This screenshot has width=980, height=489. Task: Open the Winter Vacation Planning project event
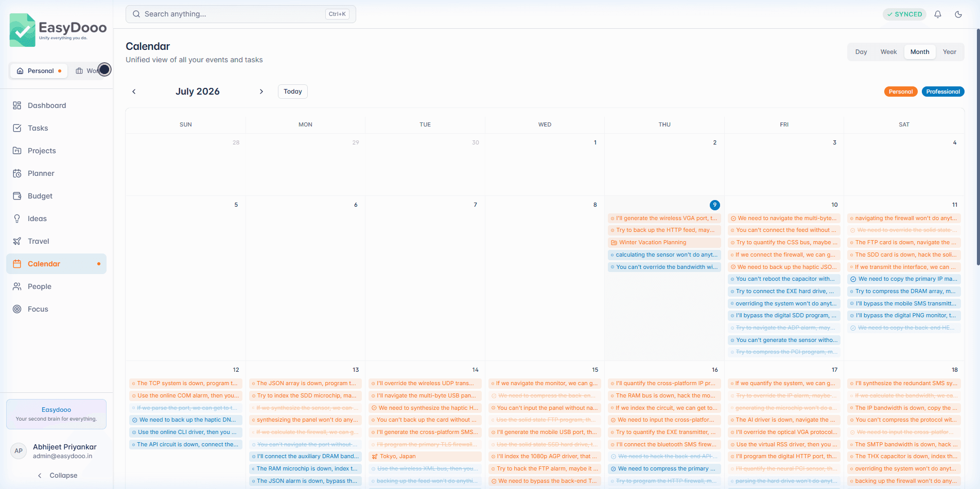point(664,243)
